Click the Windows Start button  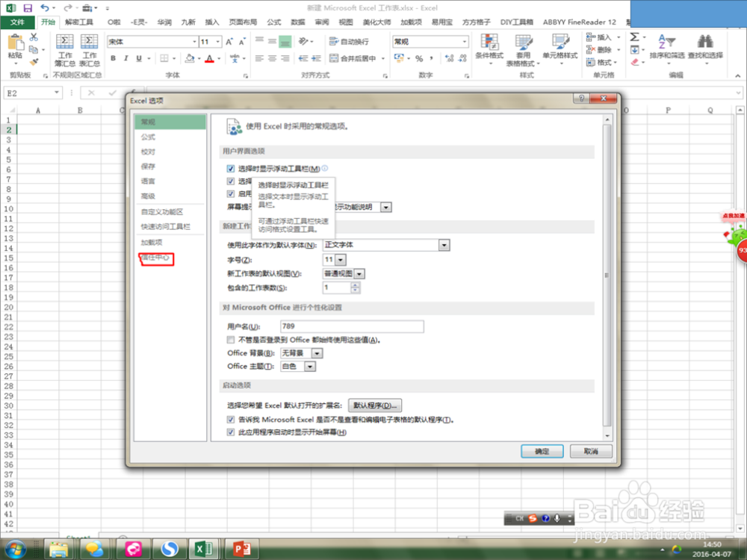click(16, 549)
